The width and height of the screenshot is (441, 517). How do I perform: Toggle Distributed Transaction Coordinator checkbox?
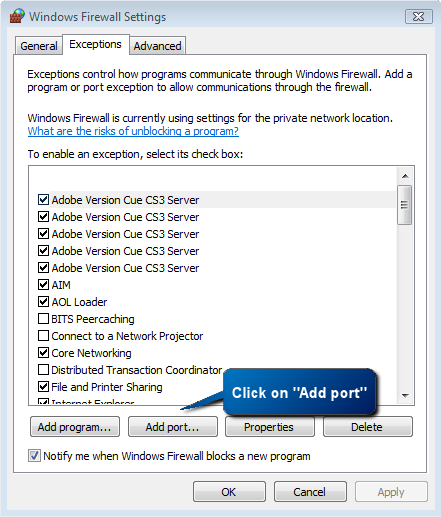[x=43, y=370]
